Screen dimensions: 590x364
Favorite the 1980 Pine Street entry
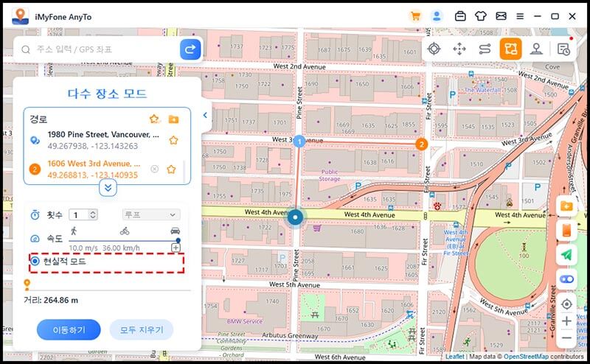click(173, 140)
